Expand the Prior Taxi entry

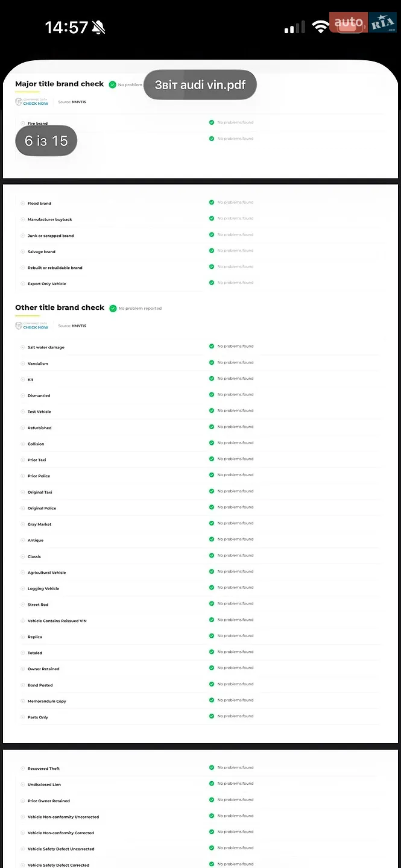[23, 460]
